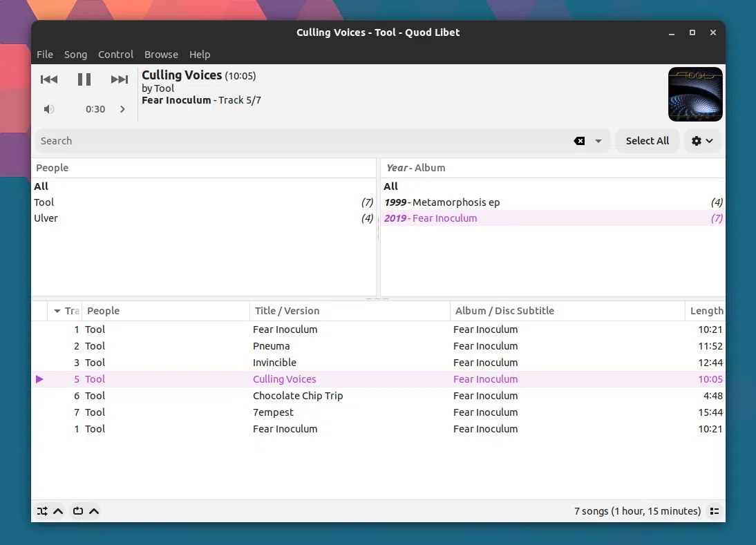The image size is (756, 545).
Task: Select Ulver in the People pane
Action: click(x=203, y=218)
